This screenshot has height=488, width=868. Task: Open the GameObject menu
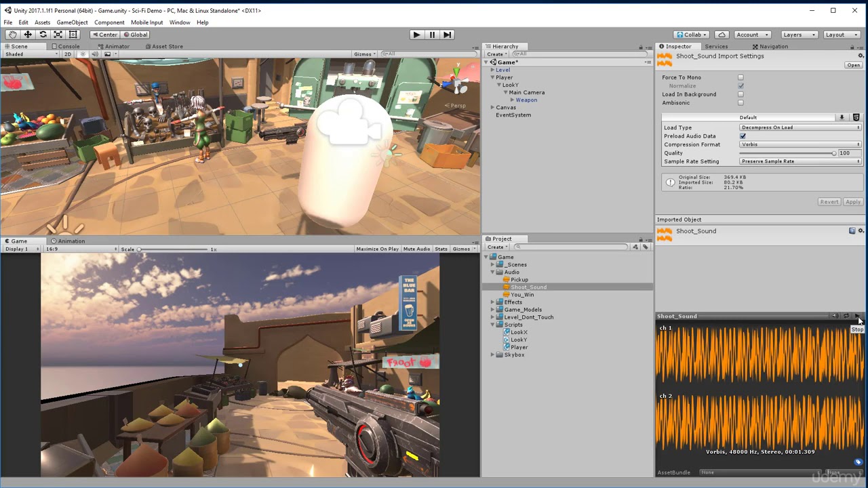coord(73,22)
